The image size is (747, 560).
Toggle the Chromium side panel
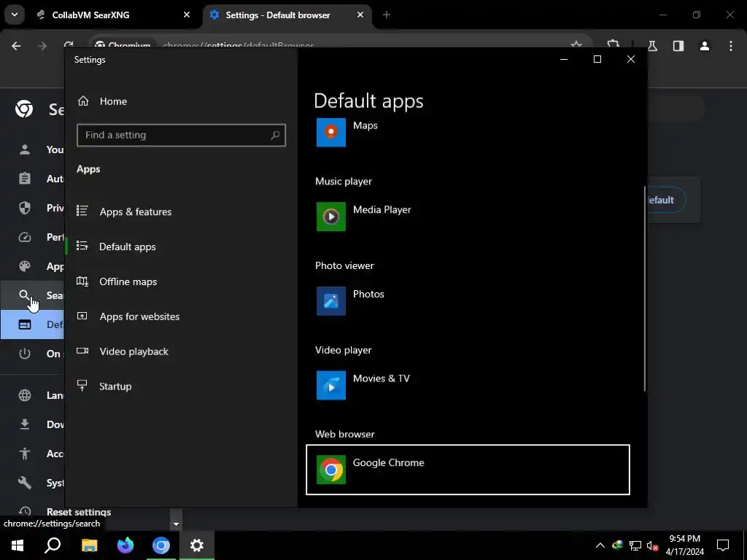(x=678, y=46)
